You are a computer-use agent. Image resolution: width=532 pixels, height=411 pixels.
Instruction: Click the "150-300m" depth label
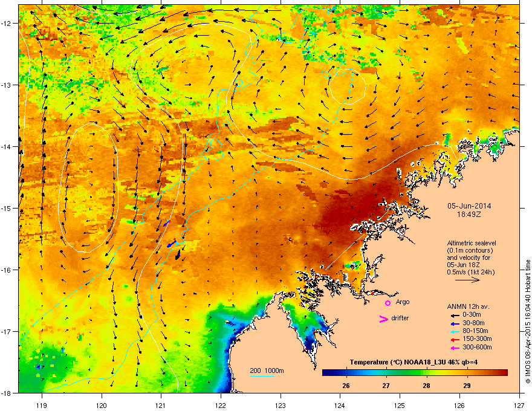coord(477,338)
